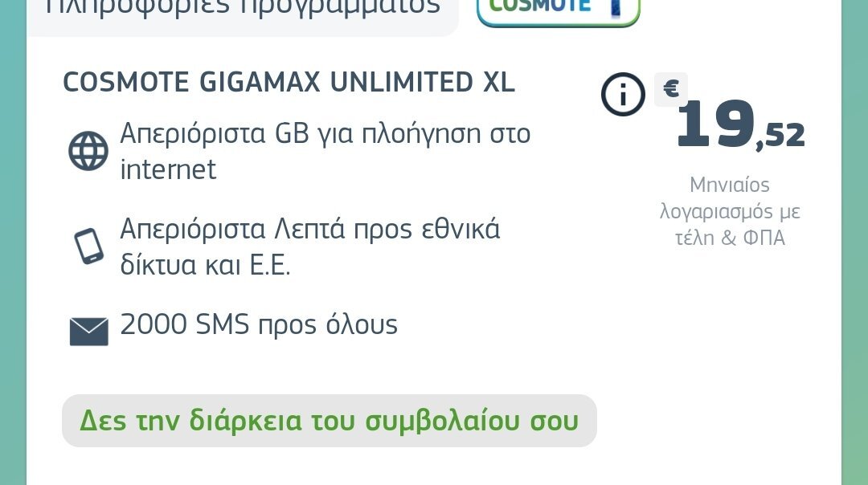Tap the mobile phone minutes icon
Image resolution: width=868 pixels, height=485 pixels.
89,246
